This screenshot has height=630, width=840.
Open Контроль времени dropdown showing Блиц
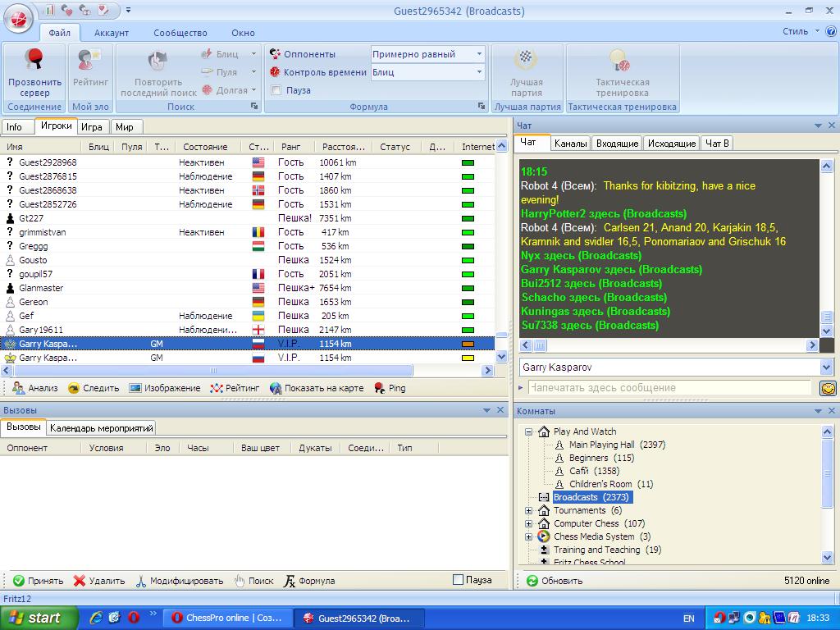pos(427,72)
